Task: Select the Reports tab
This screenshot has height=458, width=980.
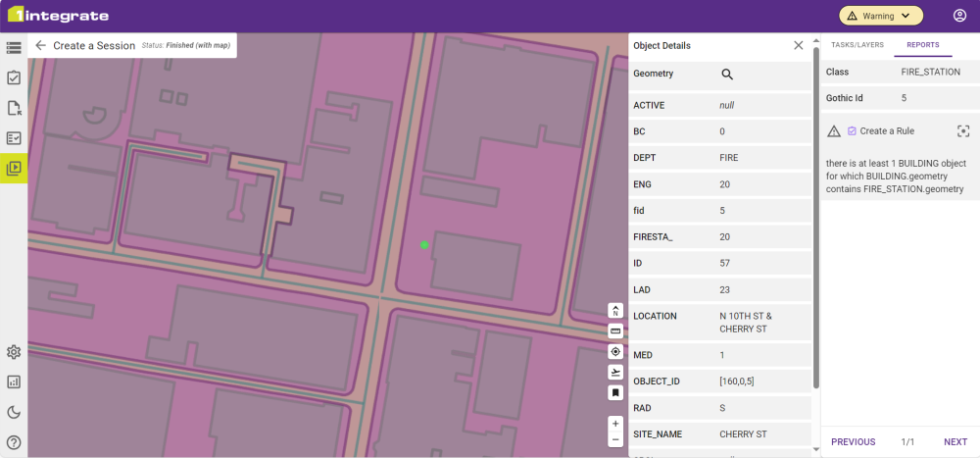Action: point(922,45)
